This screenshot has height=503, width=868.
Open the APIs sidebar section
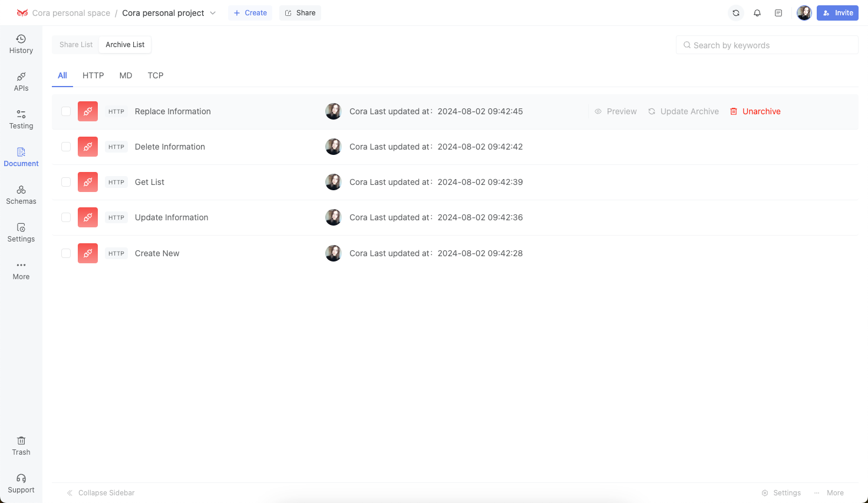[x=21, y=82]
